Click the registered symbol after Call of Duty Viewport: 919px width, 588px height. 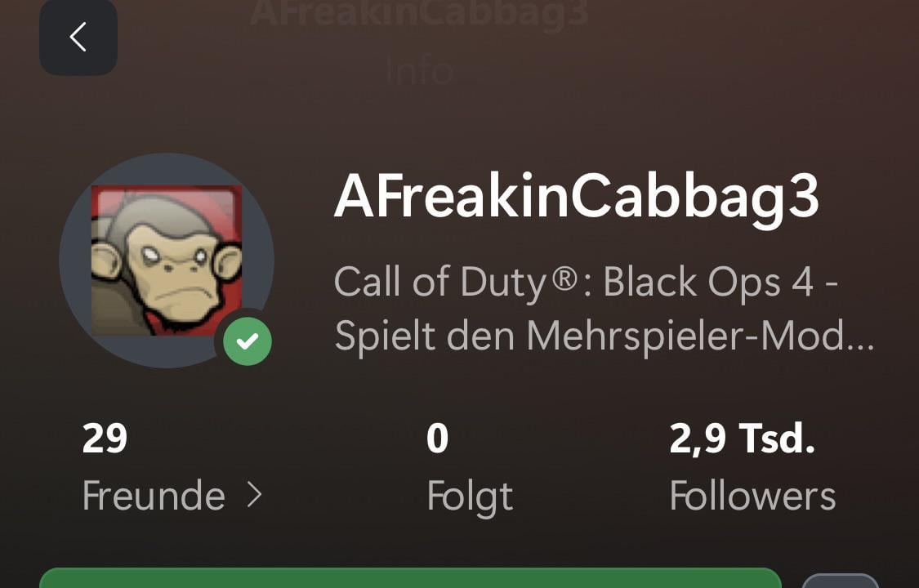565,278
